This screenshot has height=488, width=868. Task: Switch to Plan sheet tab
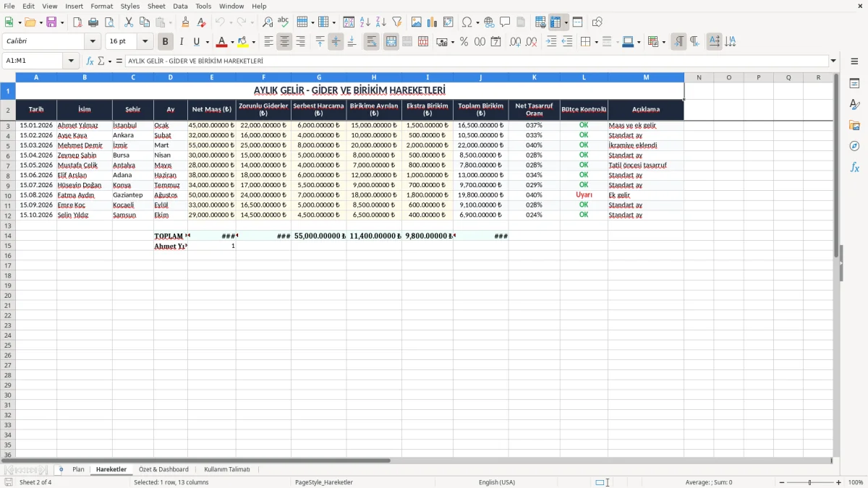[78, 470]
